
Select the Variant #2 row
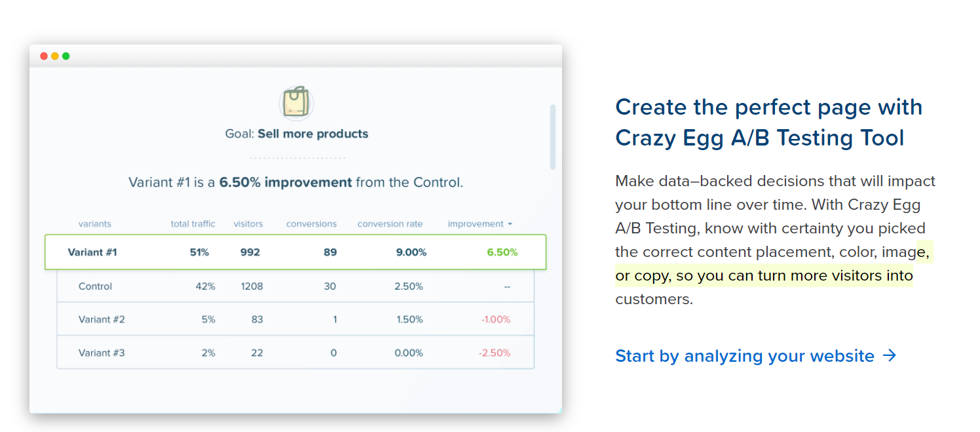point(295,319)
